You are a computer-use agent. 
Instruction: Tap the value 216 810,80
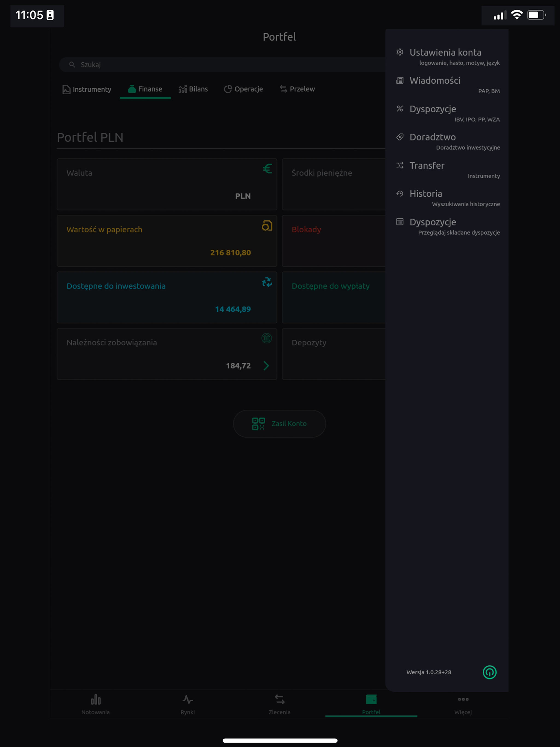pos(230,253)
